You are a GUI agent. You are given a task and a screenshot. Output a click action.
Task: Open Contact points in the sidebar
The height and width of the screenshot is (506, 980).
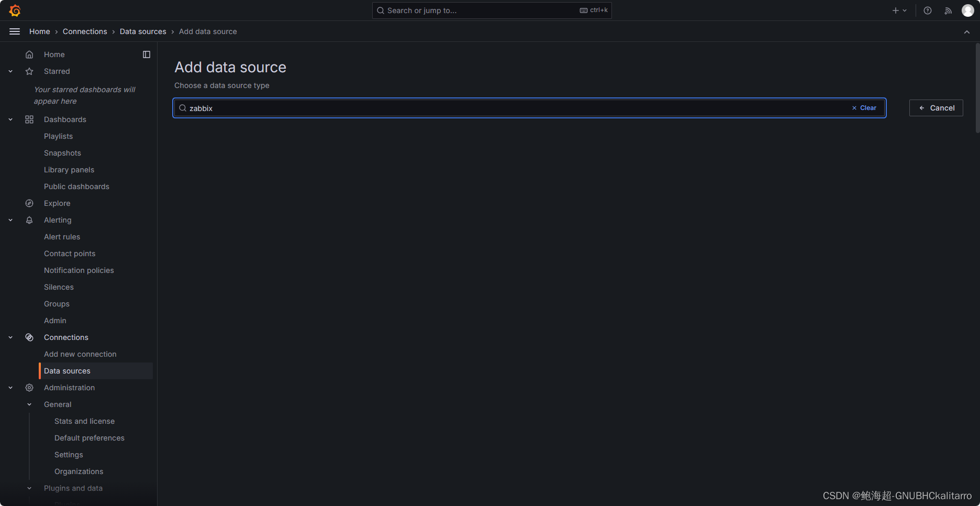click(x=70, y=254)
